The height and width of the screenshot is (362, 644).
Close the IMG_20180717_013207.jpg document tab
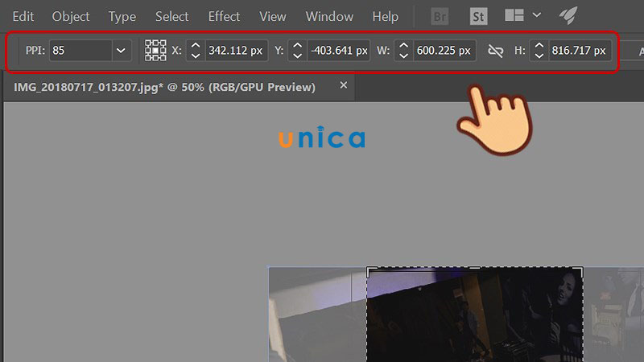pos(344,85)
